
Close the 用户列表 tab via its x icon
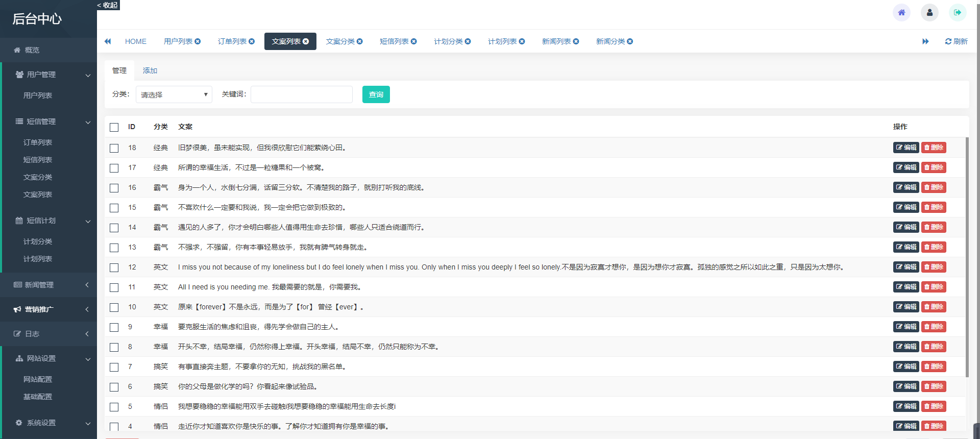pos(198,41)
